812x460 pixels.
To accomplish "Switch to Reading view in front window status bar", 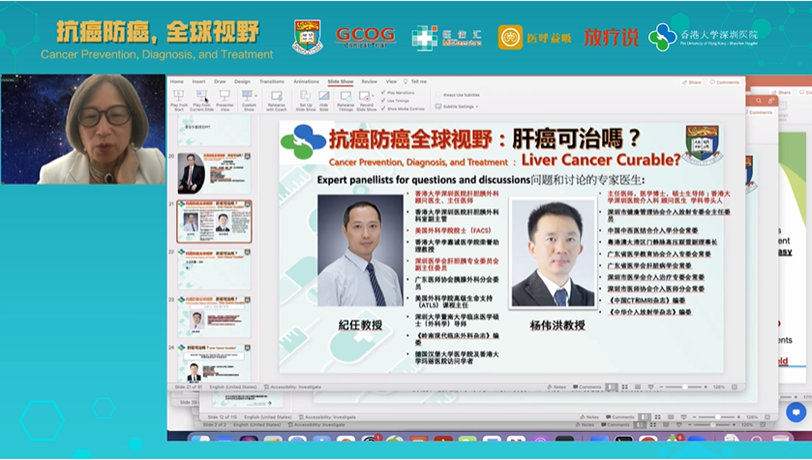I will point(638,387).
